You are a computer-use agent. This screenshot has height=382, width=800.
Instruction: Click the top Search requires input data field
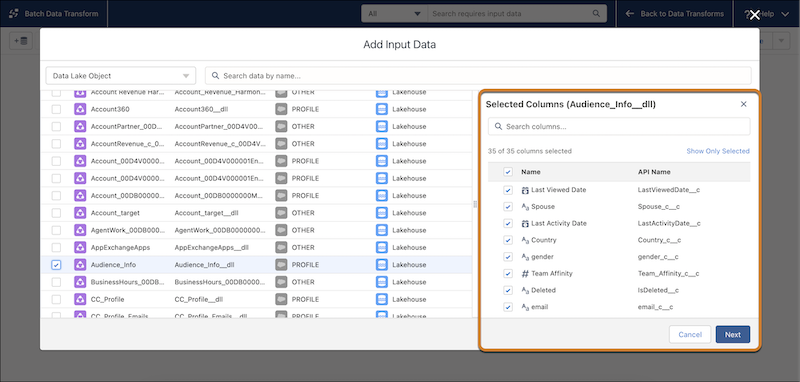coord(517,14)
